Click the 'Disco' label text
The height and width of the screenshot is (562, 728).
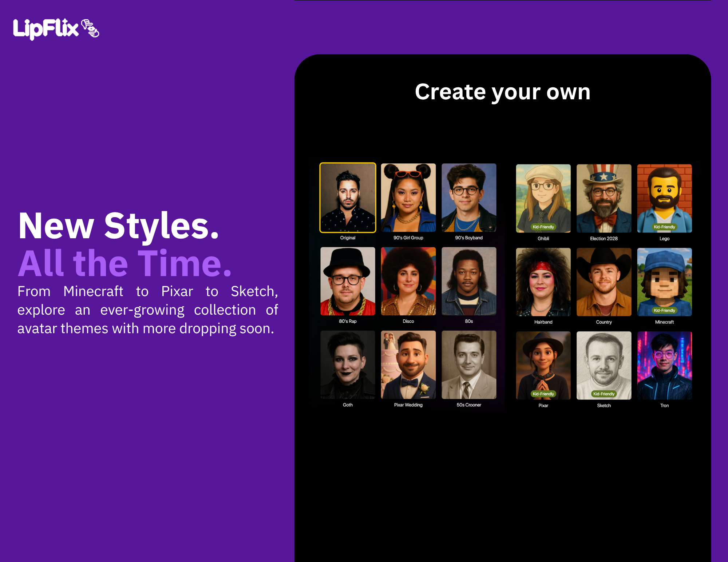(408, 322)
